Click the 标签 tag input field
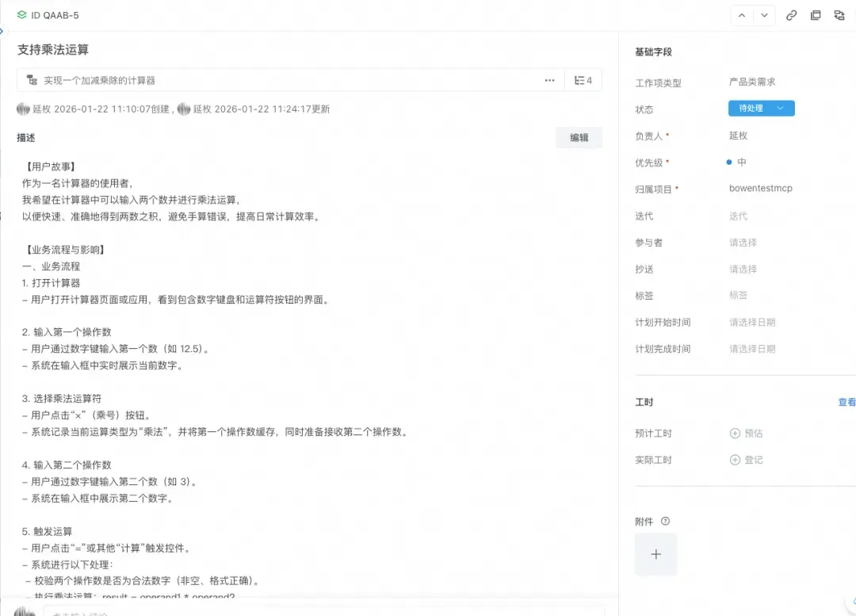This screenshot has width=856, height=616. [738, 296]
